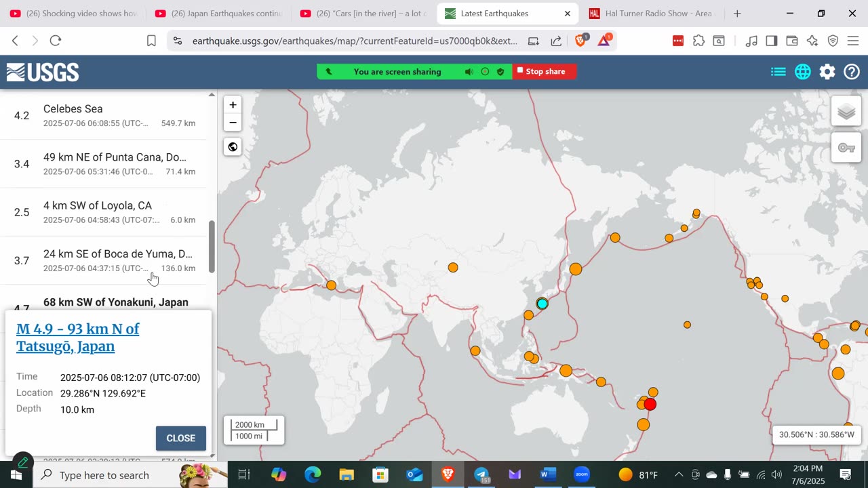Click the zoom-to-world globe button on map
868x488 pixels.
click(233, 147)
